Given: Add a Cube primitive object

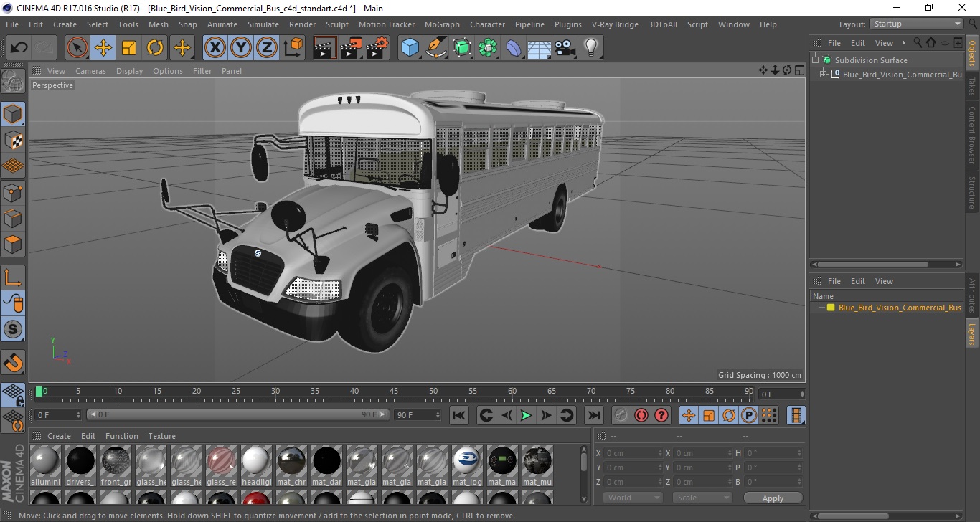Looking at the screenshot, I should point(410,48).
